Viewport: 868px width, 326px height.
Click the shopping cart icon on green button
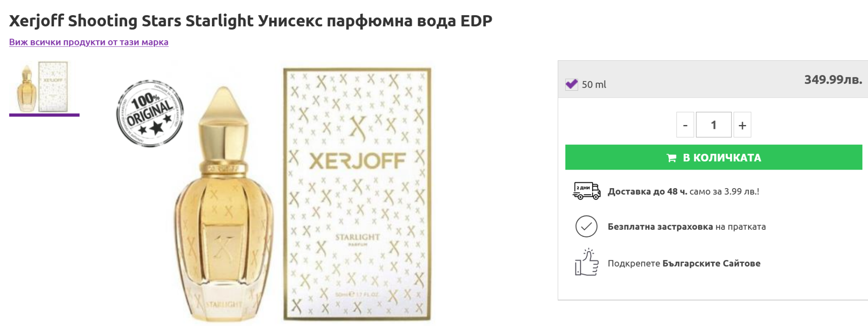click(671, 158)
